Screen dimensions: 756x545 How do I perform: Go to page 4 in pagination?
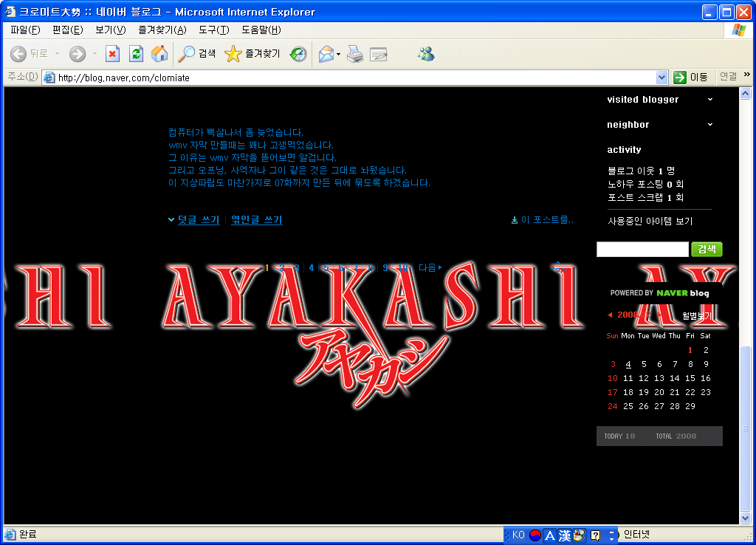[312, 267]
